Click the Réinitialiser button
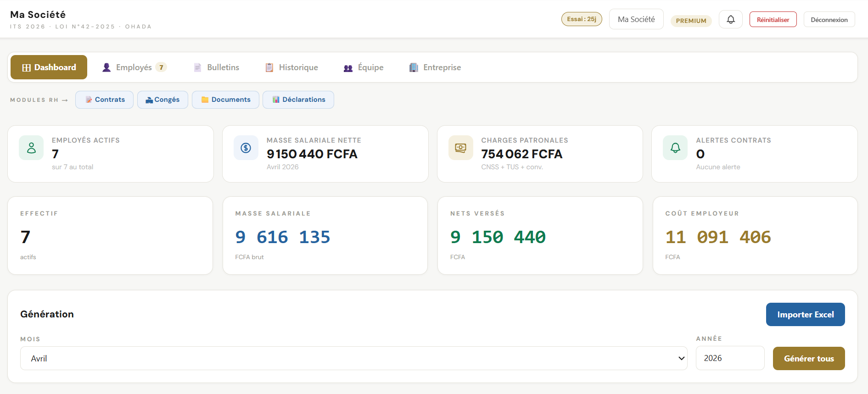This screenshot has width=868, height=394. [x=773, y=19]
